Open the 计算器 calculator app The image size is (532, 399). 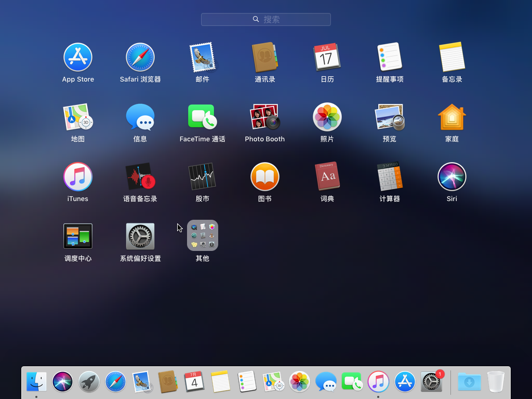(390, 177)
